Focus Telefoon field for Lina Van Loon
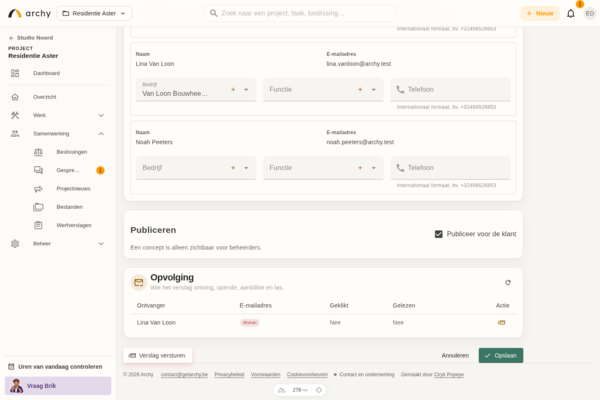 450,90
